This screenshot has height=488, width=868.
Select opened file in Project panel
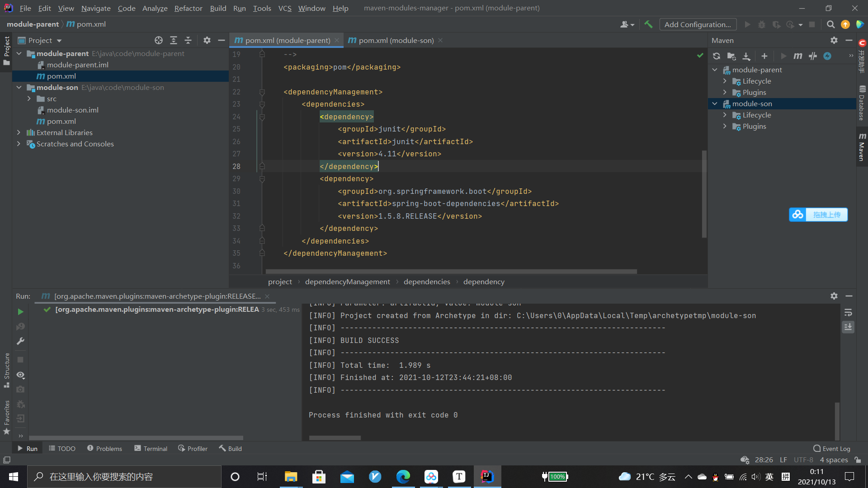[159, 40]
